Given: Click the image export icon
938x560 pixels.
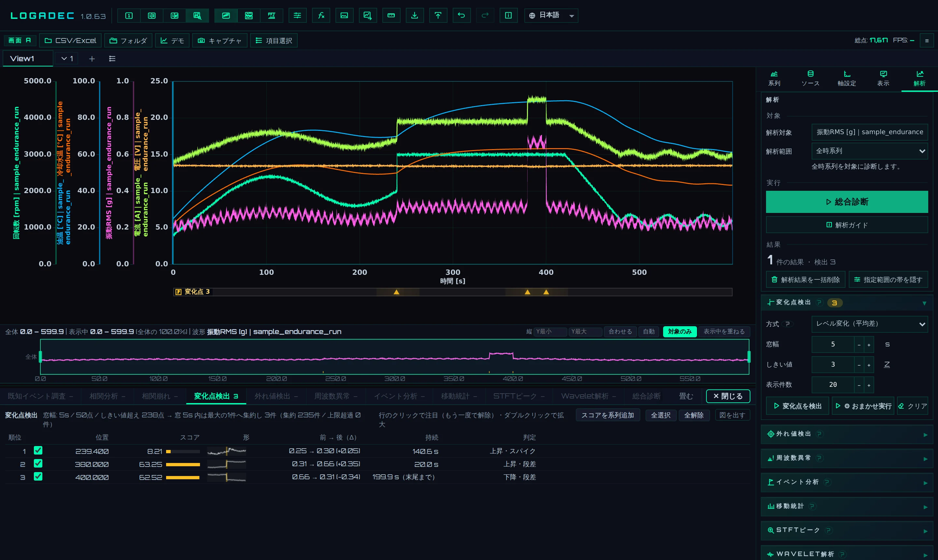Looking at the screenshot, I should pyautogui.click(x=344, y=16).
